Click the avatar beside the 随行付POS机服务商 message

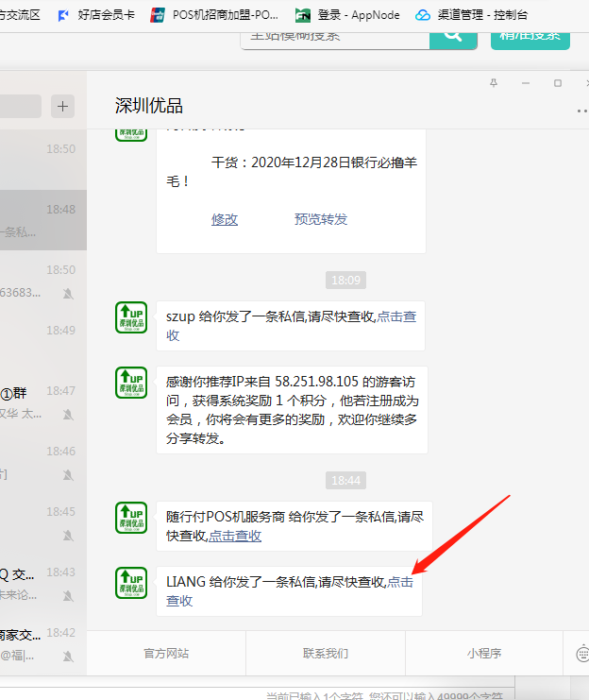pyautogui.click(x=130, y=517)
